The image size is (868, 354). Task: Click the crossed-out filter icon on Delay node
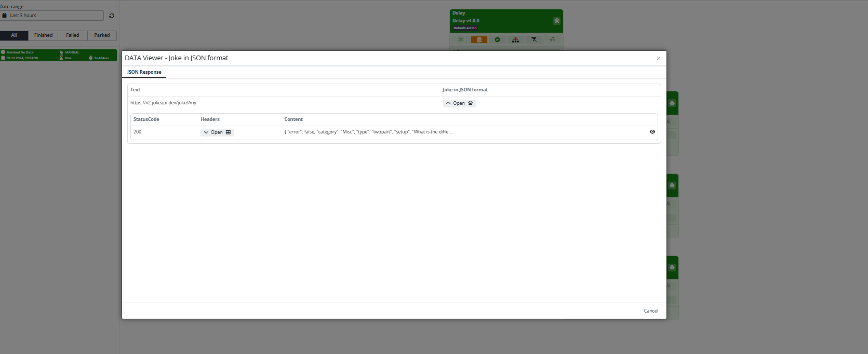[533, 39]
